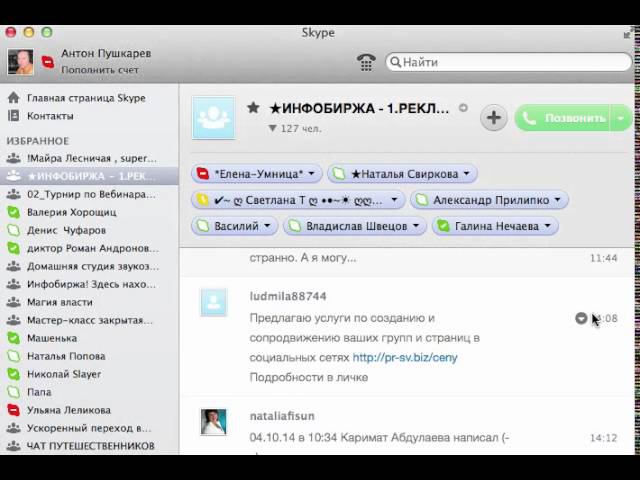Open the 02_Турнир по Вебинара chat
The image size is (640, 480).
(89, 194)
